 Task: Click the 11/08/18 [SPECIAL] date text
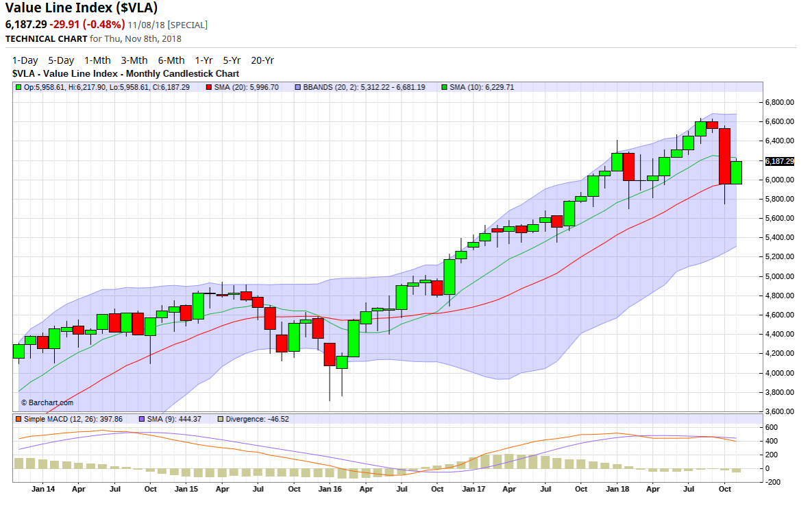click(x=168, y=25)
